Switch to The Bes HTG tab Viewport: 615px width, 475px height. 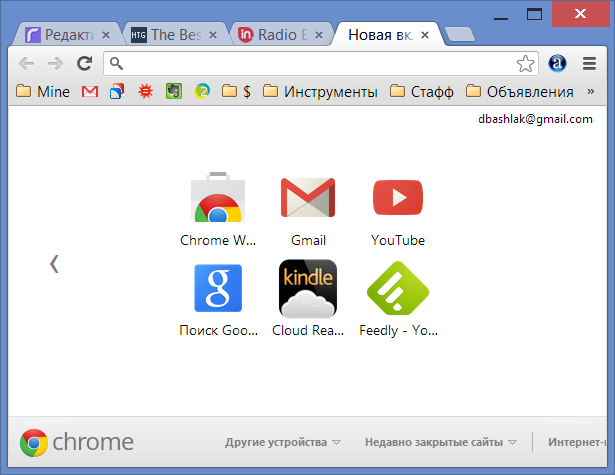tap(175, 35)
